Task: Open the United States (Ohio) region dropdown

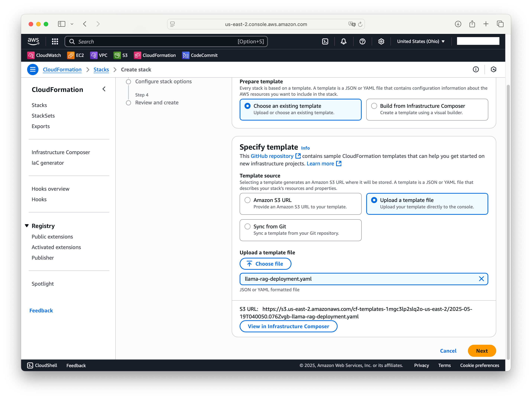Action: [421, 41]
